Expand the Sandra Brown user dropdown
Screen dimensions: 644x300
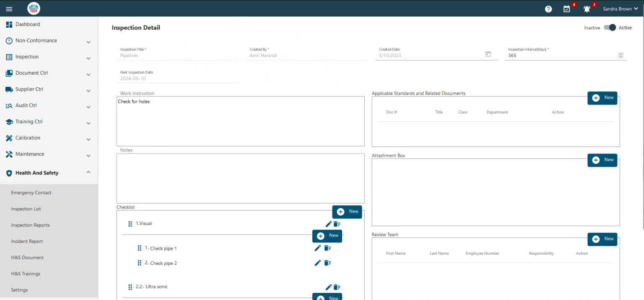click(621, 8)
